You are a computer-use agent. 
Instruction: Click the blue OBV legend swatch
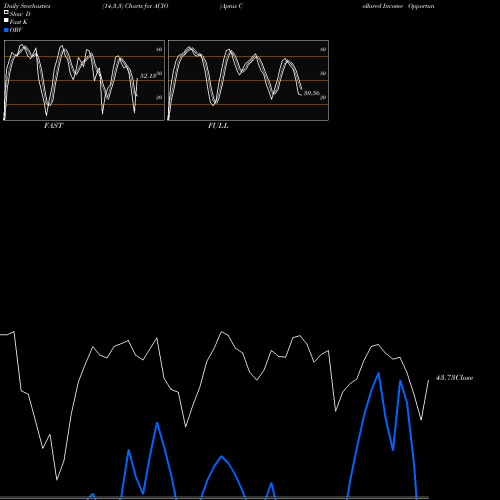click(6, 30)
